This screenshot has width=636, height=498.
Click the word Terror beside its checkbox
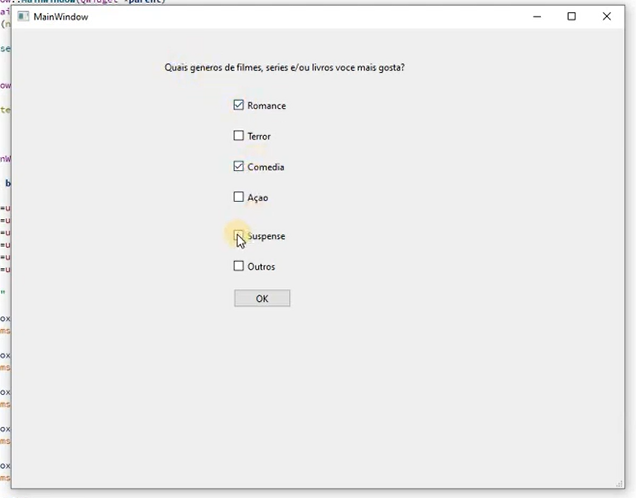coord(259,136)
